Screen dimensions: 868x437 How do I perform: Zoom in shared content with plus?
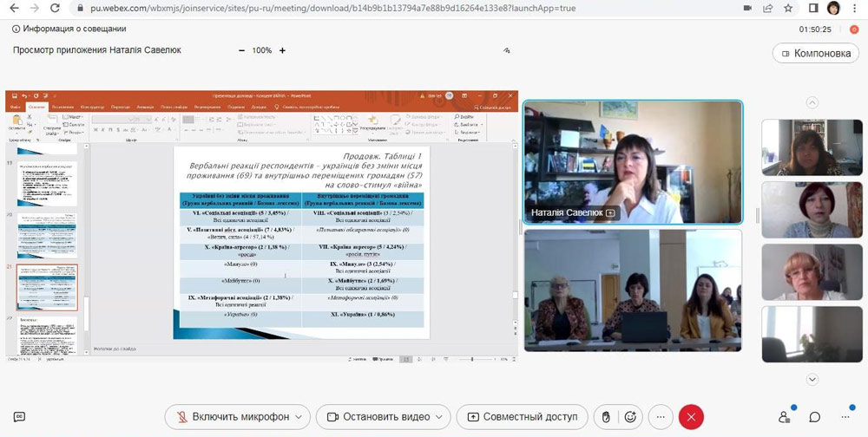[282, 50]
